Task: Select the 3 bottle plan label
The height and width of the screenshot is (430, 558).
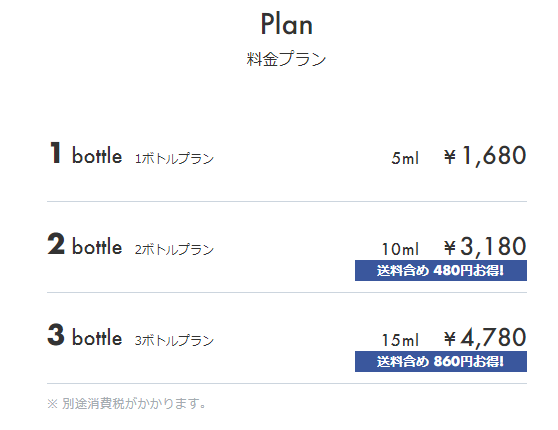Action: pos(85,335)
